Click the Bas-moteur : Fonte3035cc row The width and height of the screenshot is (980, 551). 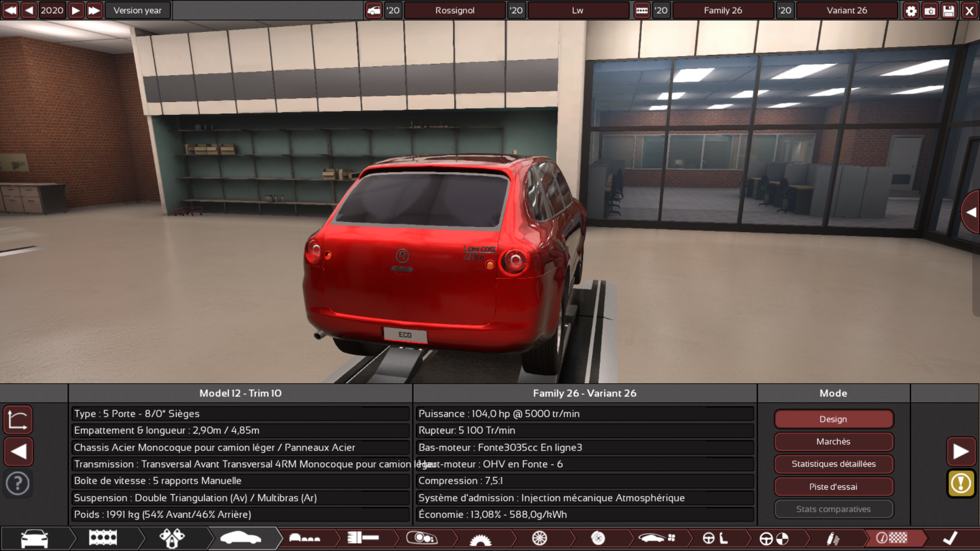(585, 447)
